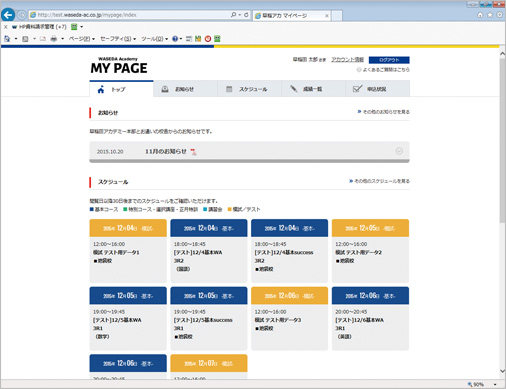Open [テスト]12/4基本success schedule card
Screen dimensions: 506x389
289,251
